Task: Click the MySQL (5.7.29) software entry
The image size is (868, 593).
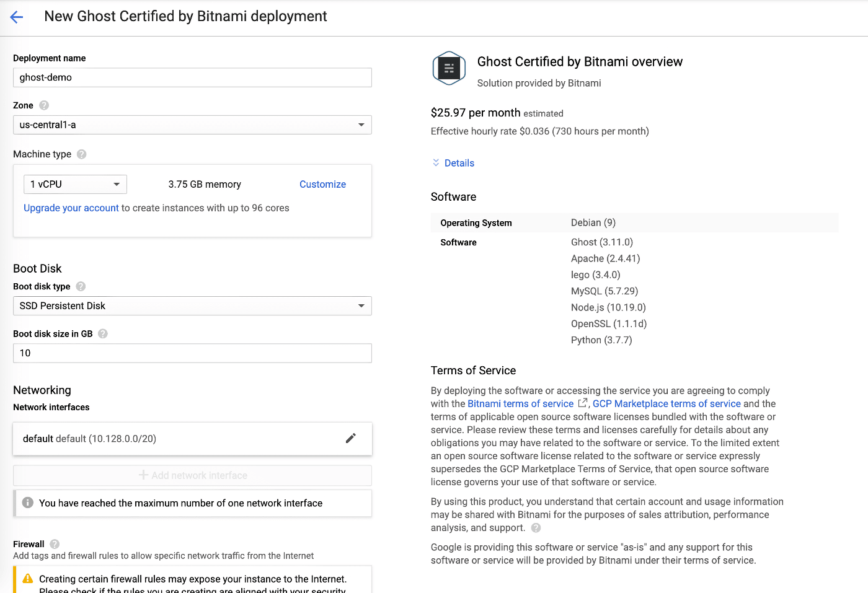Action: point(604,291)
